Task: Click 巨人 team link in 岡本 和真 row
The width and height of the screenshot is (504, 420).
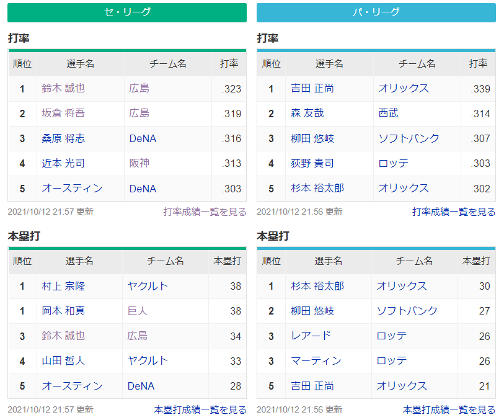Action: coord(138,311)
